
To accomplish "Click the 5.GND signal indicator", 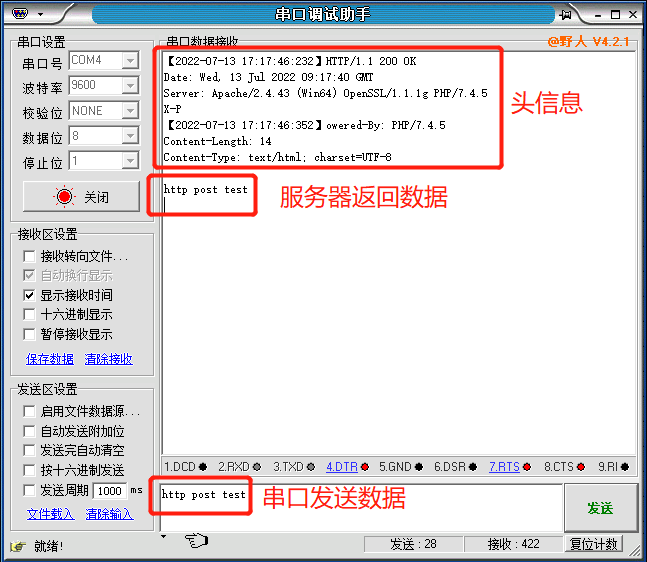I will pos(401,467).
